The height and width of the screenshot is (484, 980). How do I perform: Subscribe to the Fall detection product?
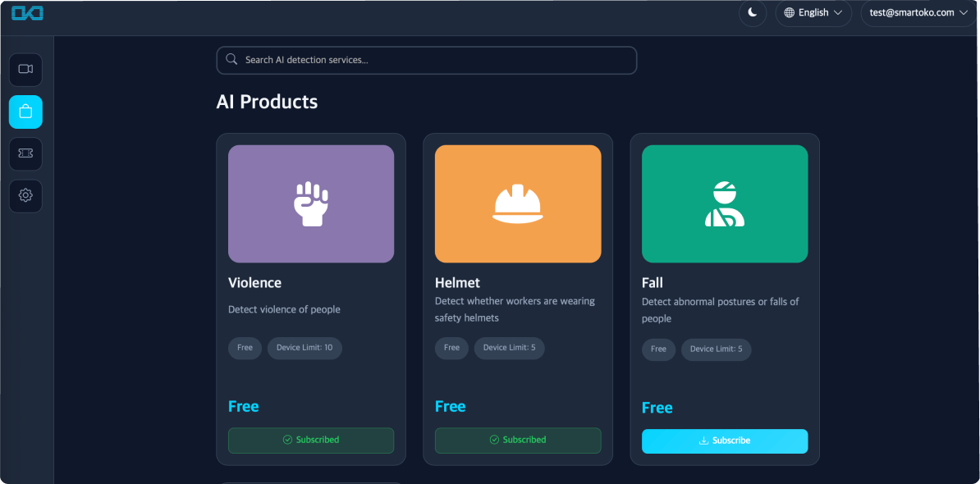click(x=725, y=441)
